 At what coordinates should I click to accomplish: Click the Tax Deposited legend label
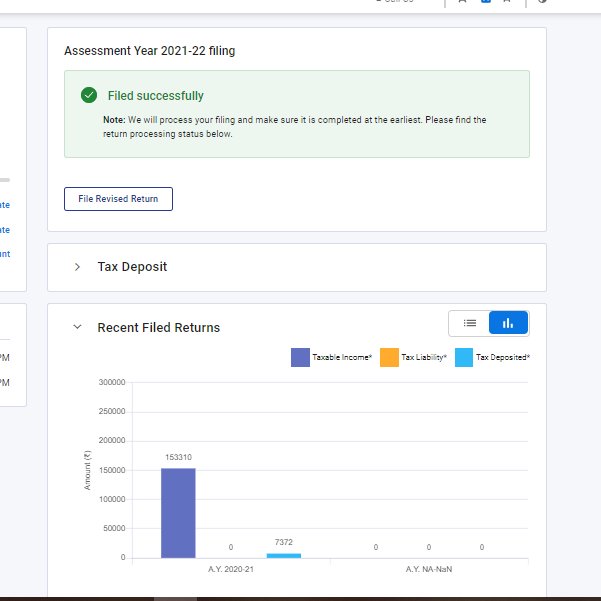[x=502, y=357]
